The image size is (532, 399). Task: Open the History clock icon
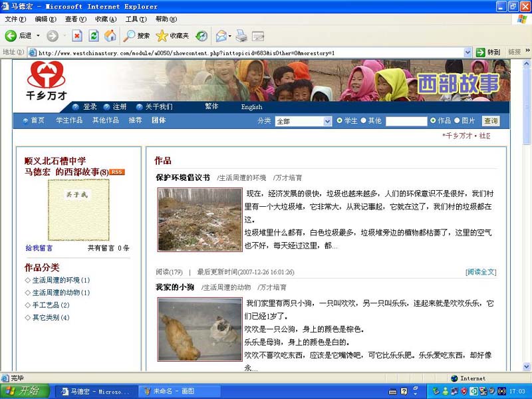point(201,36)
